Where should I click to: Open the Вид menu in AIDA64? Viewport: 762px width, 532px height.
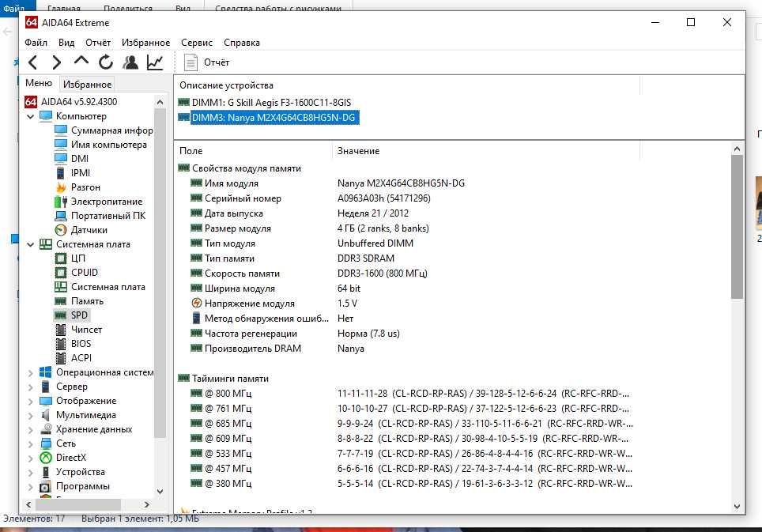click(x=66, y=43)
